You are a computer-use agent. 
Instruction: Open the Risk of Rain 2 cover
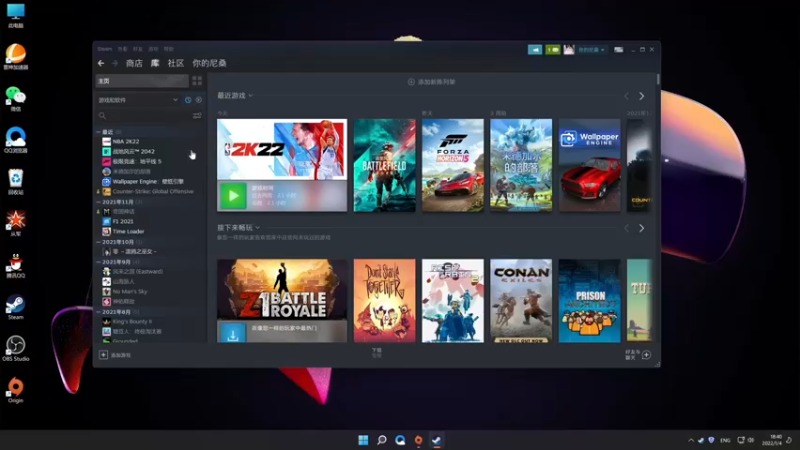(x=453, y=301)
